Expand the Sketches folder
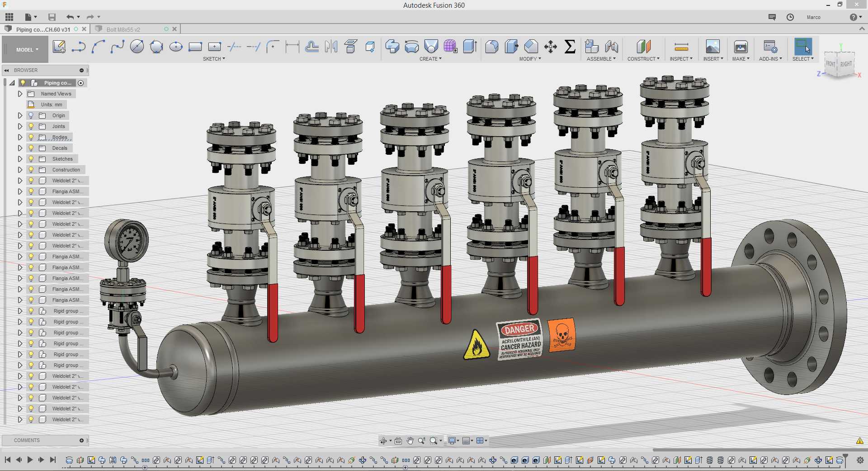Image resolution: width=868 pixels, height=471 pixels. (20, 159)
